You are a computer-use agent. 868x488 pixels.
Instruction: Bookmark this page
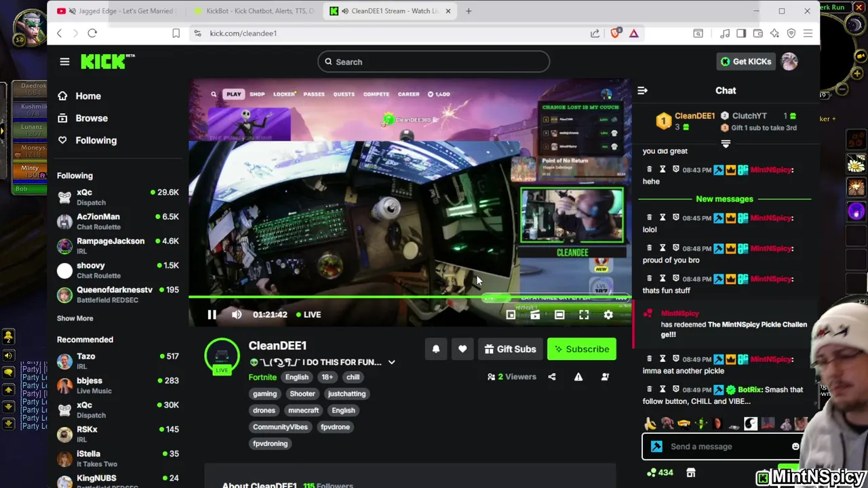point(176,33)
